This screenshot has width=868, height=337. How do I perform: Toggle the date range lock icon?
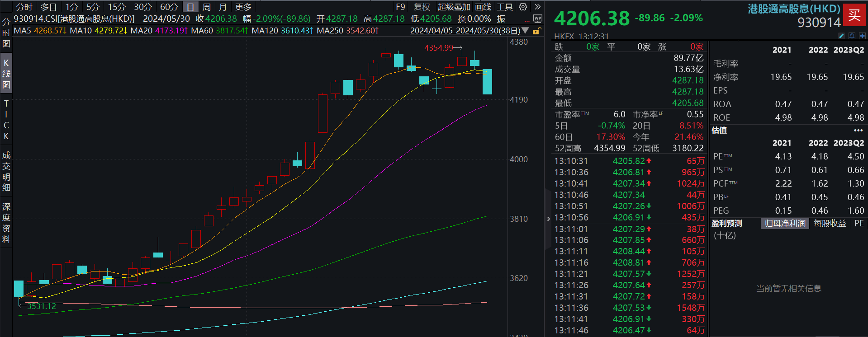click(x=536, y=31)
